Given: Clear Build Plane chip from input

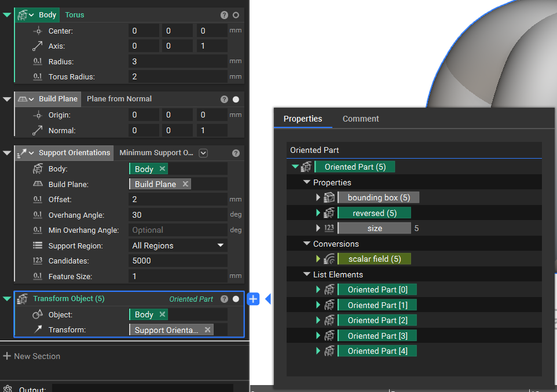Looking at the screenshot, I should [185, 184].
